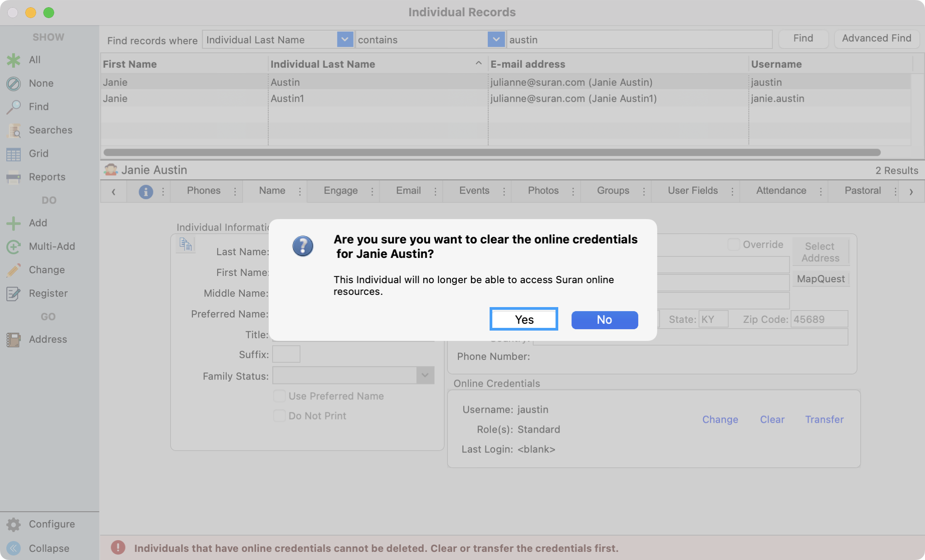Screen dimensions: 925x560
Task: Switch to the Groups tab
Action: [x=613, y=191]
